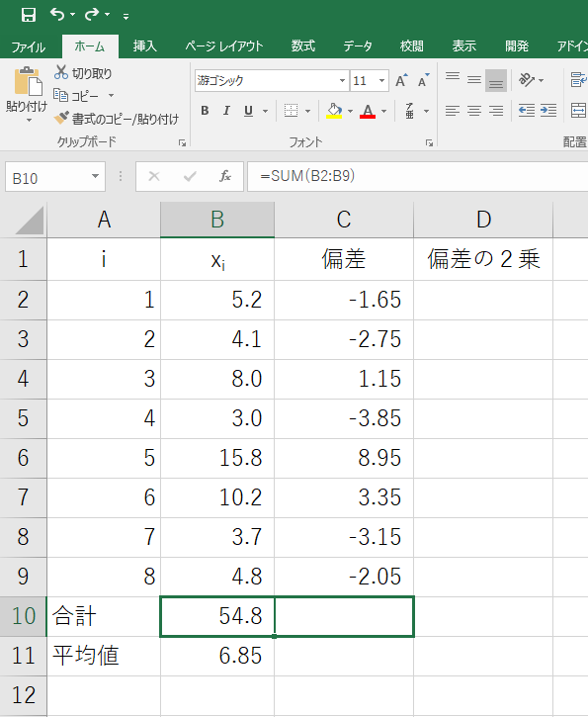The width and height of the screenshot is (588, 717).
Task: Click the center text icon
Action: tap(474, 111)
